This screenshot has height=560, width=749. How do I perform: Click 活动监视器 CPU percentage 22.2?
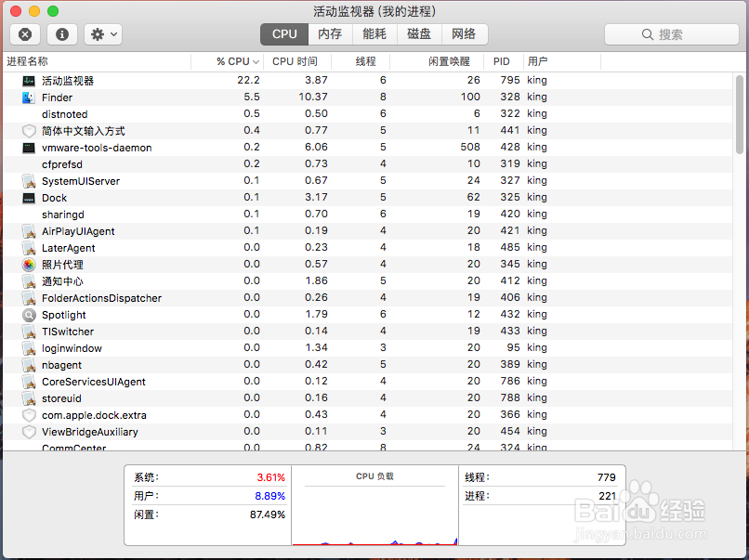tap(248, 80)
